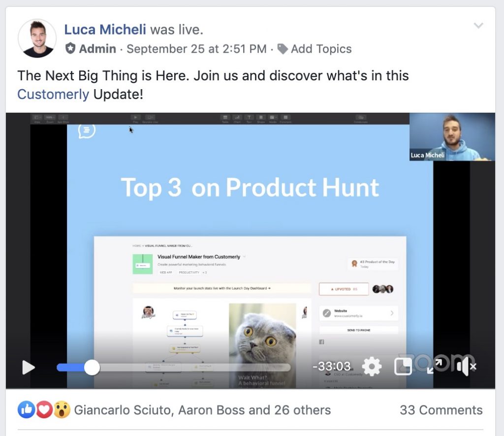Open Luca Micheli profile link
Screen dimensions: 504x436
coord(105,30)
